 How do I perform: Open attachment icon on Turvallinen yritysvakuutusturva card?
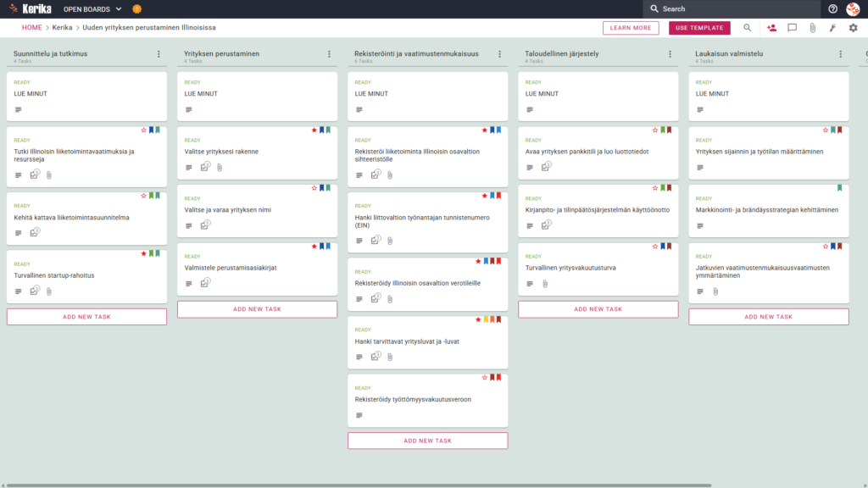[x=545, y=284]
